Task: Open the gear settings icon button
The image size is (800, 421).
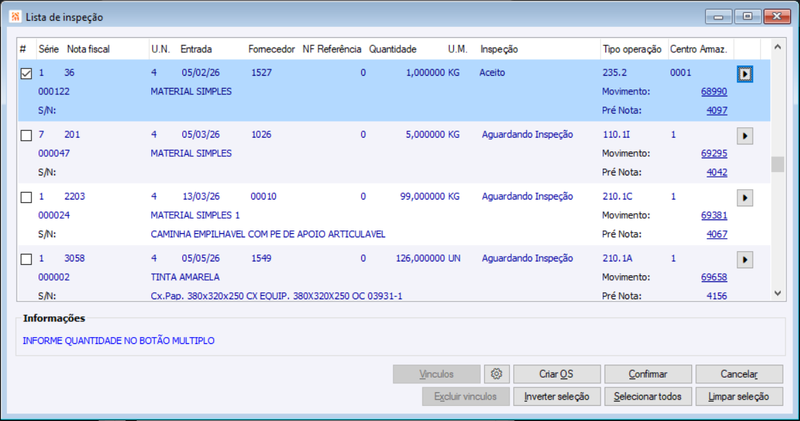Action: [x=496, y=374]
